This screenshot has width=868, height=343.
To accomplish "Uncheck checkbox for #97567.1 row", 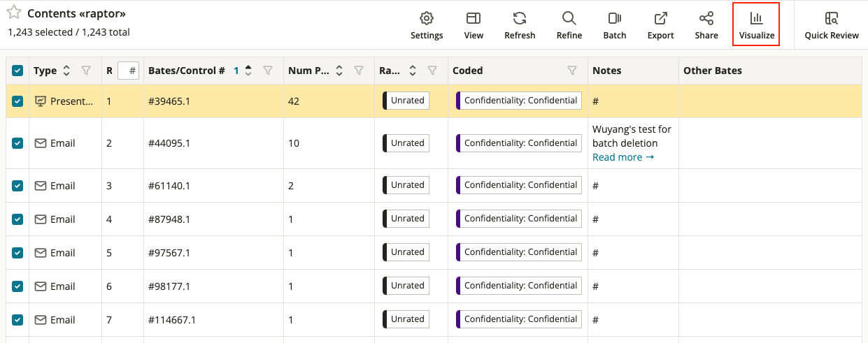I will [17, 253].
